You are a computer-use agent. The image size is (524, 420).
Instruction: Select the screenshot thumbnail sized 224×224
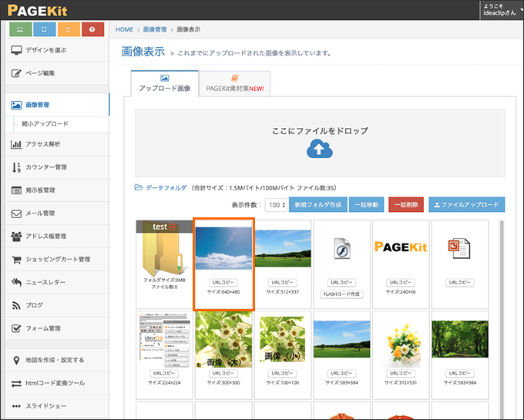pyautogui.click(x=164, y=340)
